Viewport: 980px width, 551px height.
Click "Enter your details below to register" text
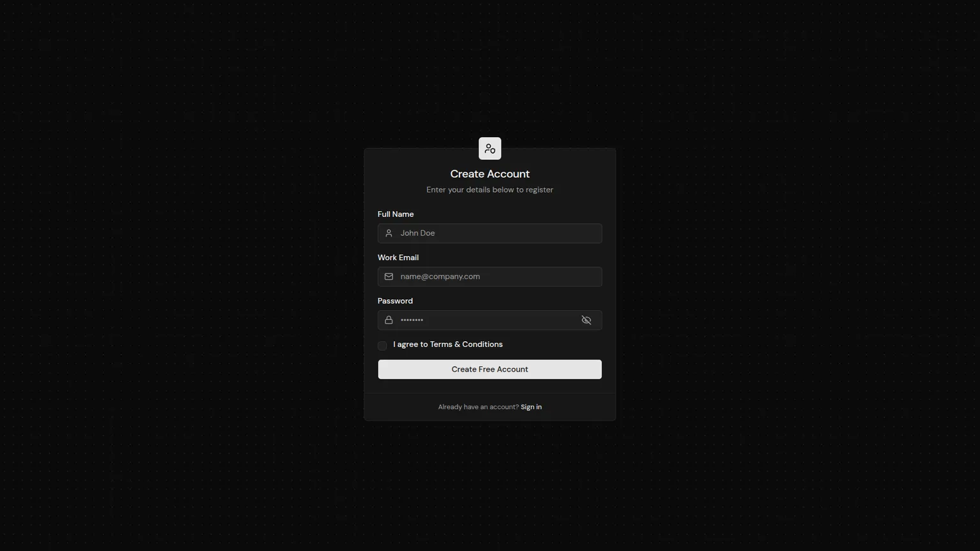(489, 190)
